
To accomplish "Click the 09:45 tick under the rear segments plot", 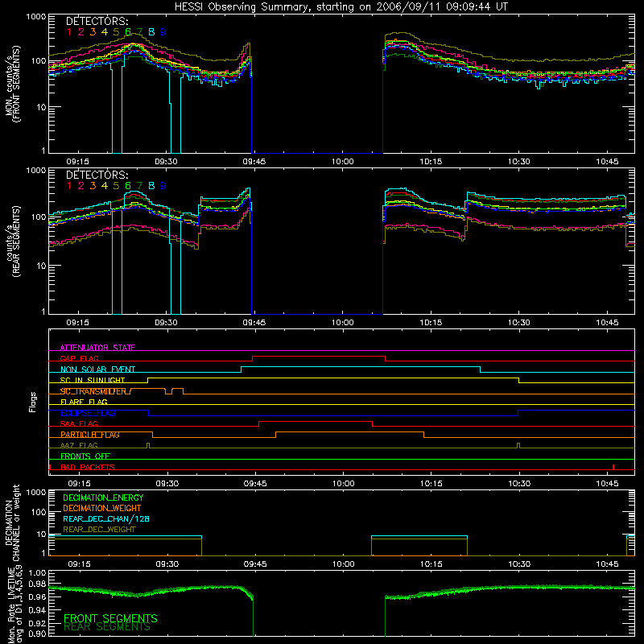I will tap(254, 323).
